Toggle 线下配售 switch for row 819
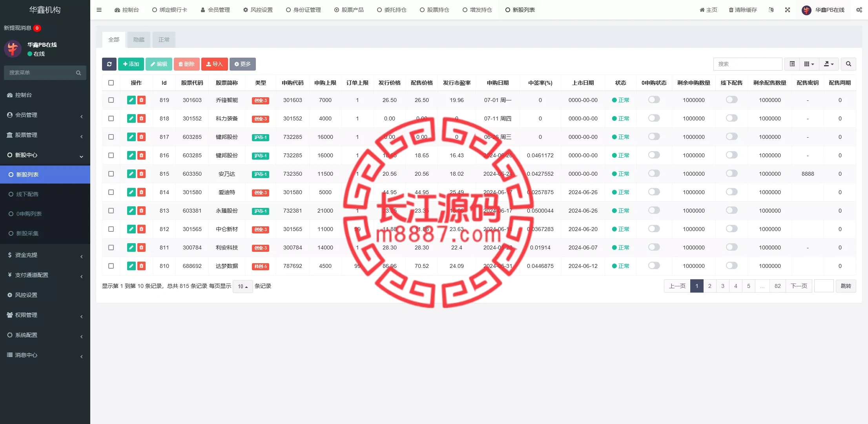868x424 pixels. 731,100
